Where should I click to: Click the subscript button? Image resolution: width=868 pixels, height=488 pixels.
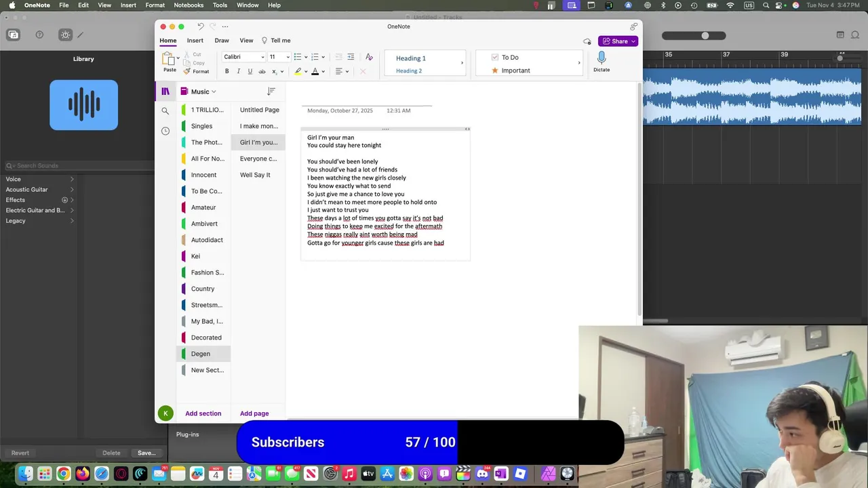274,71
